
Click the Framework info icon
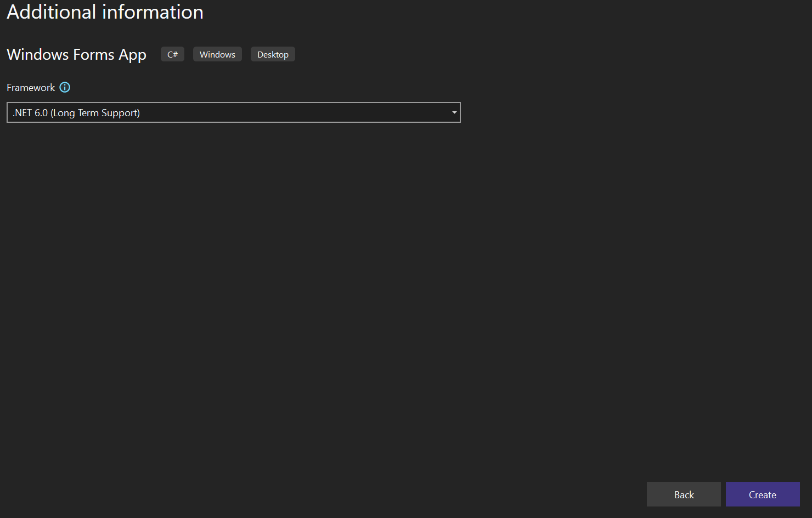click(65, 87)
